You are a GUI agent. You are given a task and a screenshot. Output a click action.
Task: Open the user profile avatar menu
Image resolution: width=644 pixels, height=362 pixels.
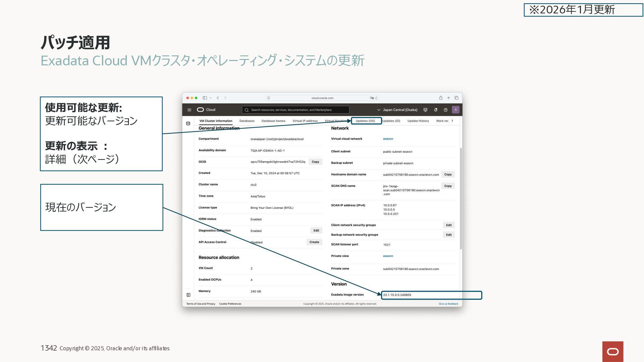pyautogui.click(x=455, y=110)
